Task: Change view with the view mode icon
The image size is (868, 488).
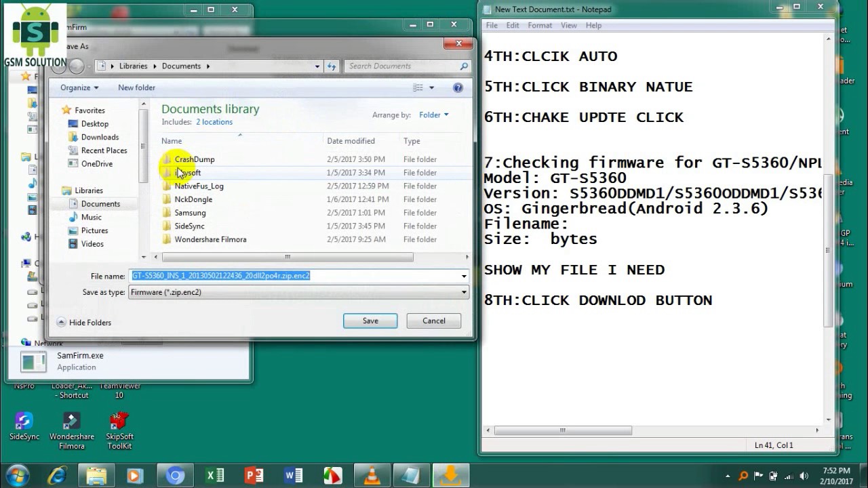Action: tap(418, 87)
